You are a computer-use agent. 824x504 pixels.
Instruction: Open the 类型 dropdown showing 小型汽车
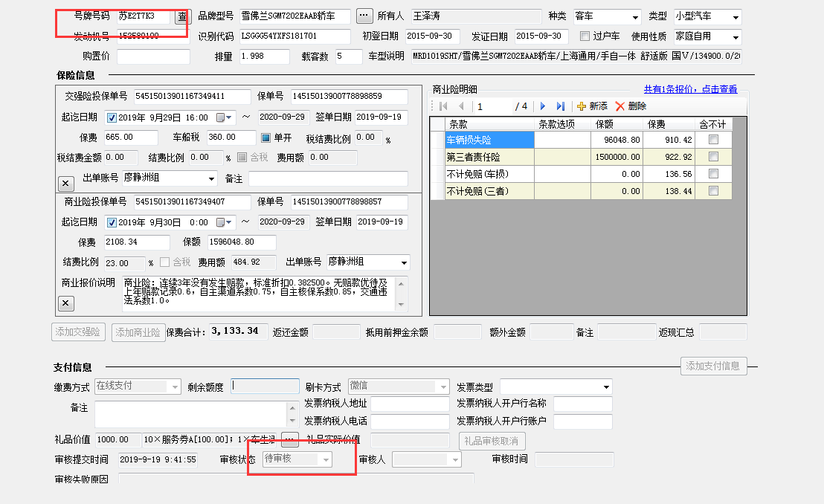click(x=736, y=17)
